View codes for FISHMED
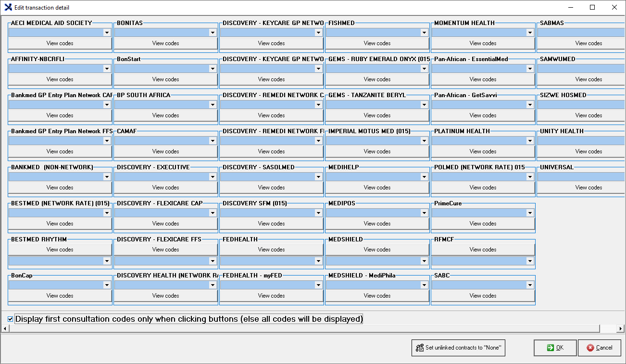Screen dimensions: 626x364 377,43
